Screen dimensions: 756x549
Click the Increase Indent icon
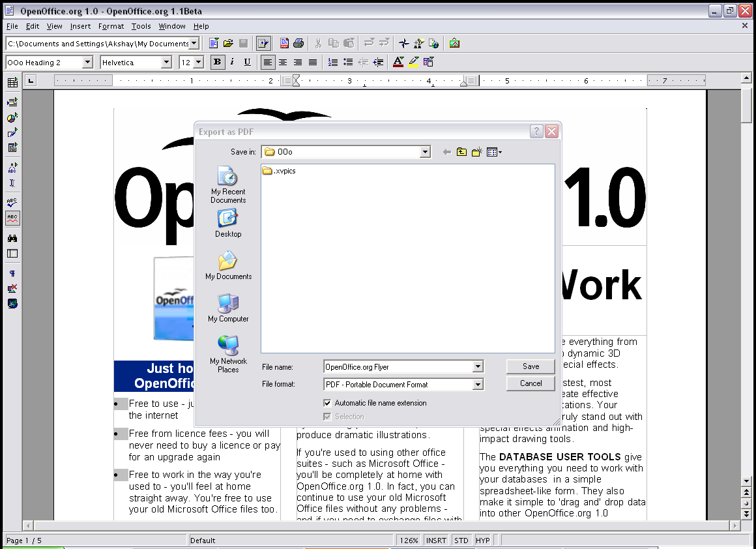pyautogui.click(x=379, y=62)
